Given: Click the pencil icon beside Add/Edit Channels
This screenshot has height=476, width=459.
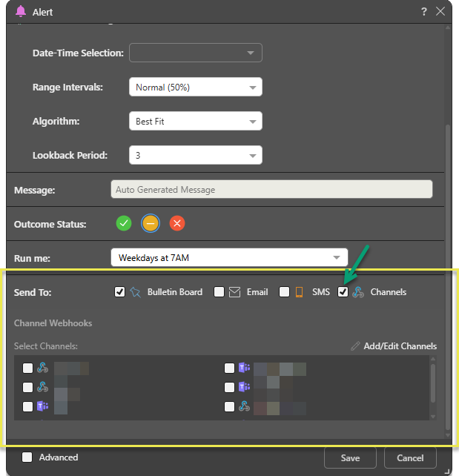Looking at the screenshot, I should point(355,346).
